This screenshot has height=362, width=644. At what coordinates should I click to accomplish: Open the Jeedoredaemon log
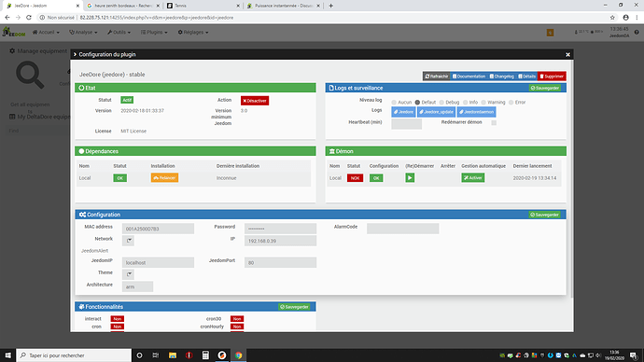[x=476, y=112]
